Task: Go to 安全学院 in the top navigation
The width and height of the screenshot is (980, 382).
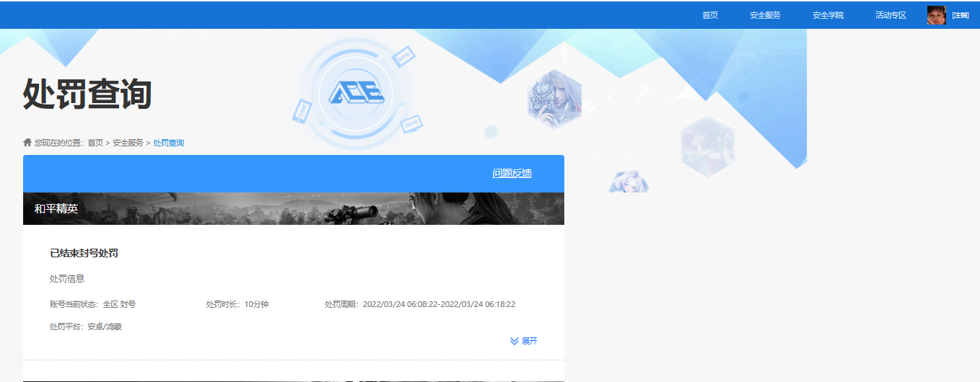Action: coord(828,15)
